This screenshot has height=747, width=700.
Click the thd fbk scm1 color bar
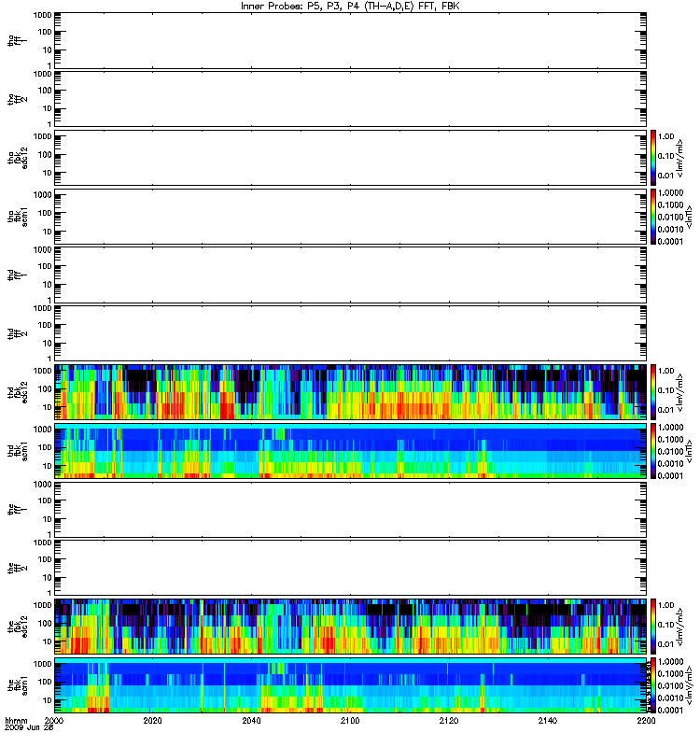tap(653, 451)
